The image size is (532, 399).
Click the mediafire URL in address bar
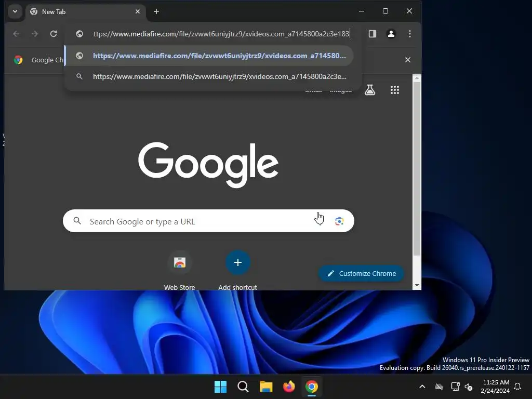(x=221, y=34)
